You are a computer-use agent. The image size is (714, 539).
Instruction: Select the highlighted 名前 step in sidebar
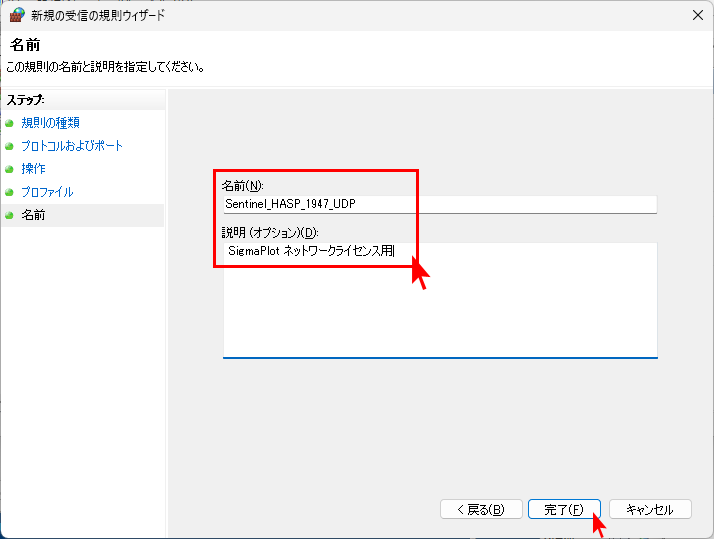pyautogui.click(x=33, y=215)
